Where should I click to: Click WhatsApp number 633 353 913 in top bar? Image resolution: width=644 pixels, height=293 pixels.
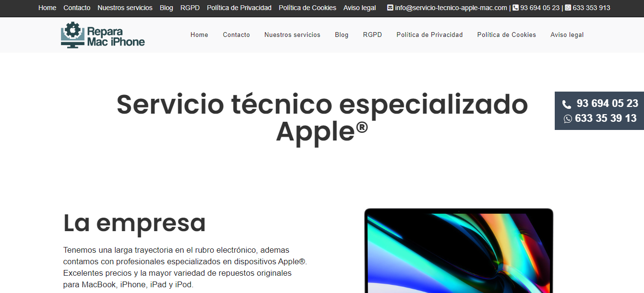pos(592,8)
